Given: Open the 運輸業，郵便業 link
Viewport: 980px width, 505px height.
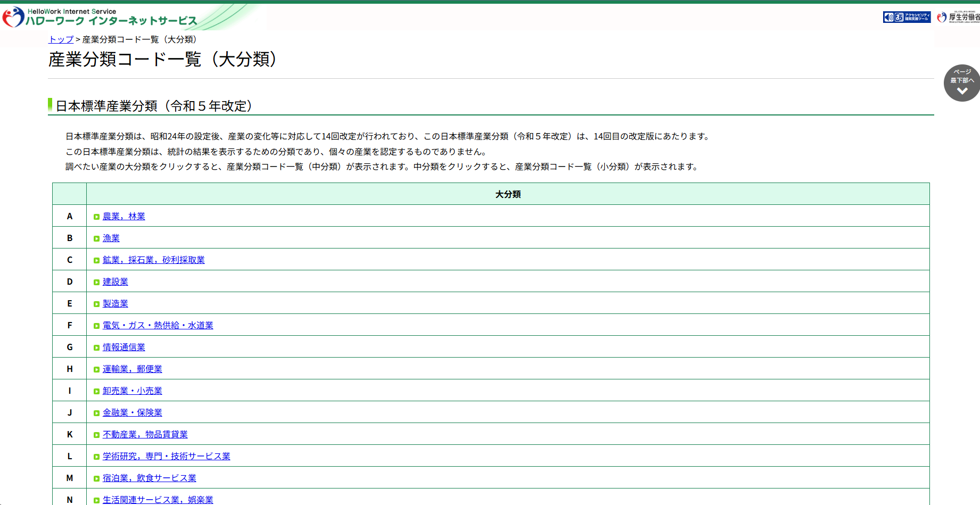Looking at the screenshot, I should [133, 369].
